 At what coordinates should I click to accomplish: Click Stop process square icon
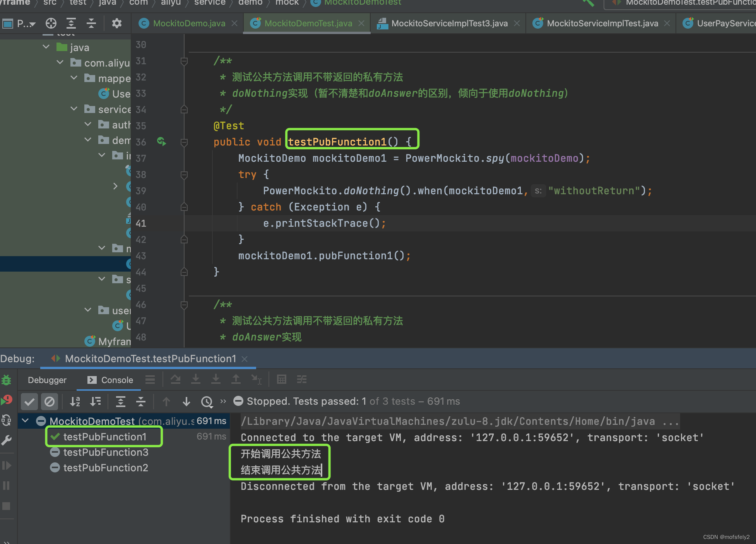[6, 506]
